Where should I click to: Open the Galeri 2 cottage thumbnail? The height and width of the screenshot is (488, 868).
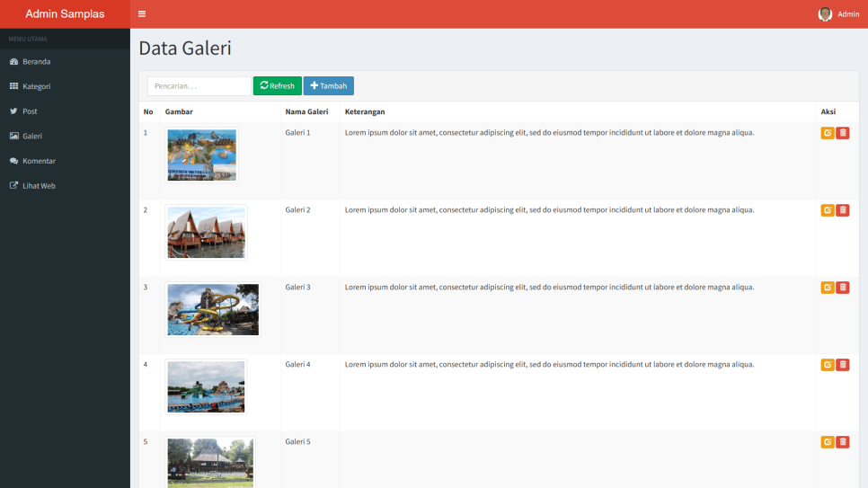pyautogui.click(x=206, y=232)
